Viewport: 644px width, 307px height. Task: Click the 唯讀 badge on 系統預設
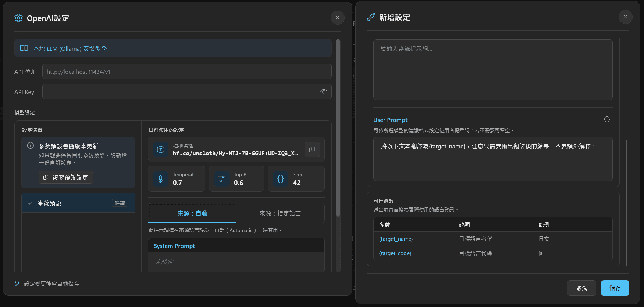(x=120, y=203)
